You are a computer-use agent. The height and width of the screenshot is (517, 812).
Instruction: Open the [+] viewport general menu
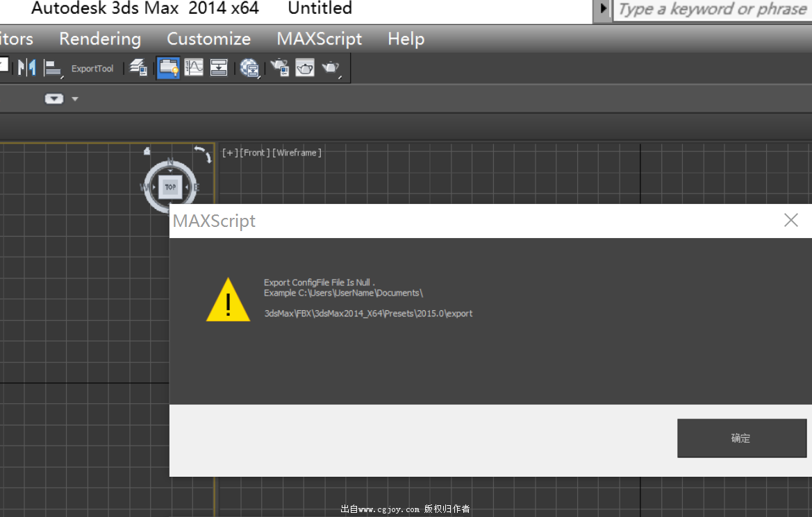(230, 153)
